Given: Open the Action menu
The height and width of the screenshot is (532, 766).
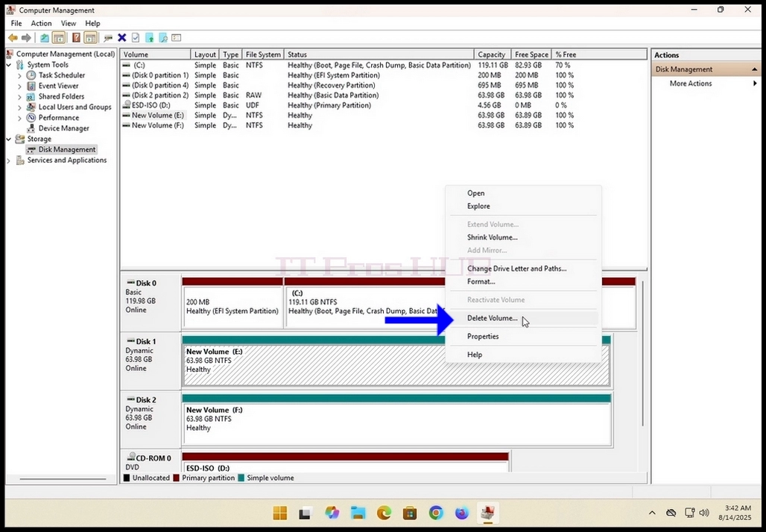Looking at the screenshot, I should 41,23.
